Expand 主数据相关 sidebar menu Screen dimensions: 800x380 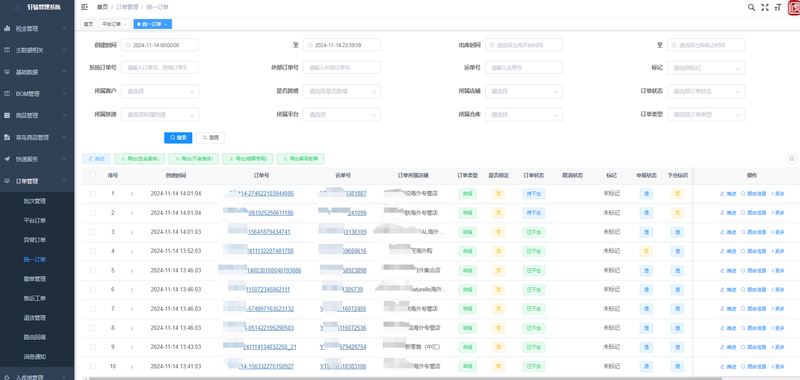(37, 50)
